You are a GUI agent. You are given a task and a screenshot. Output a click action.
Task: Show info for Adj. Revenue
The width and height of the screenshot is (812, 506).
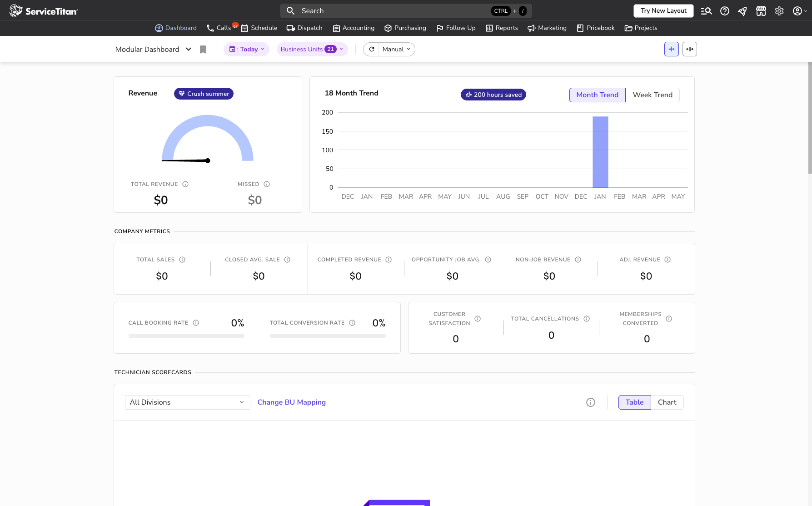[668, 260]
